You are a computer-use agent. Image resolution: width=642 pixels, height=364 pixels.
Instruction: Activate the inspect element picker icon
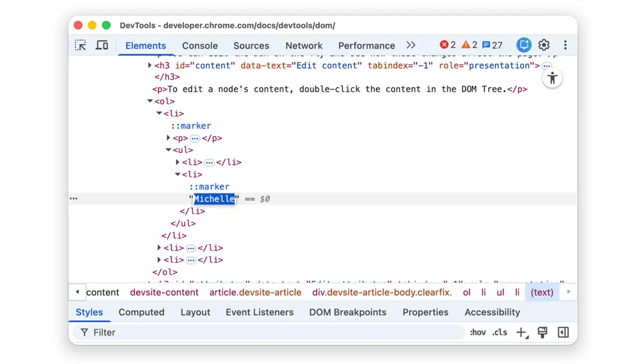click(81, 45)
